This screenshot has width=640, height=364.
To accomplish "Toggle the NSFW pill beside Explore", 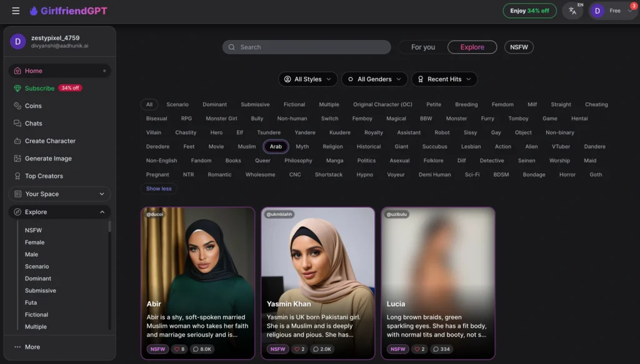I will pos(519,47).
